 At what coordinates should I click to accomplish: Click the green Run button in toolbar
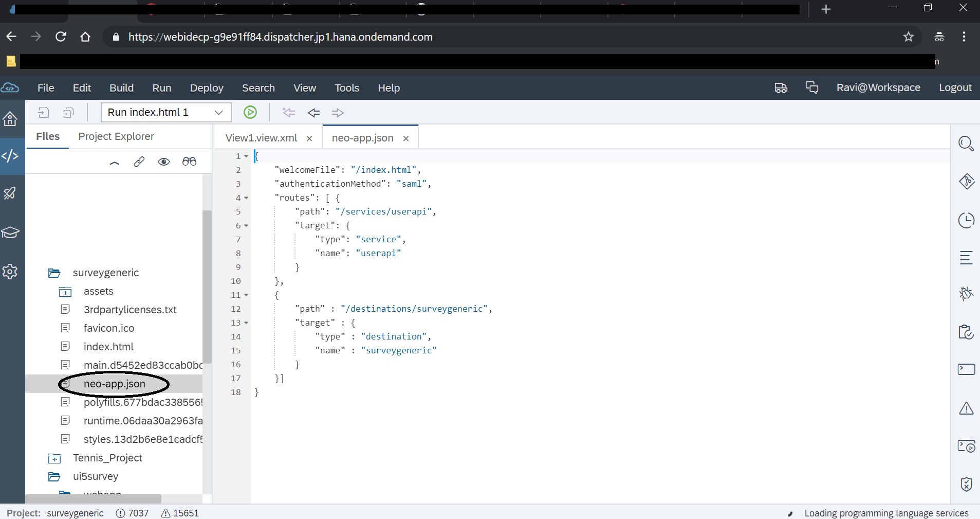point(250,112)
